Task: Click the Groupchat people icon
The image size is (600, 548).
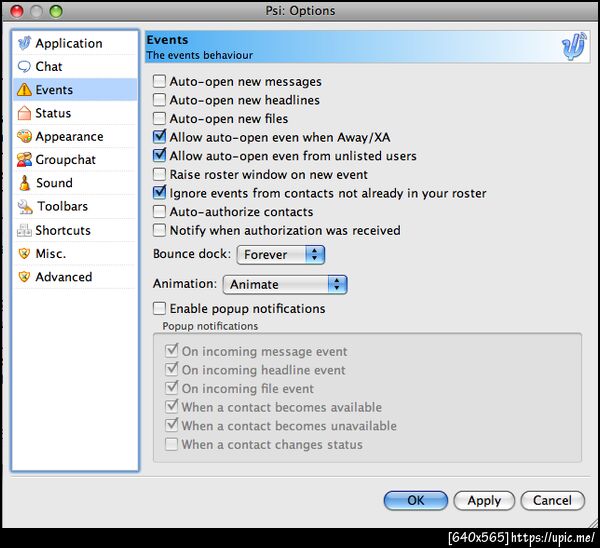Action: pyautogui.click(x=24, y=160)
